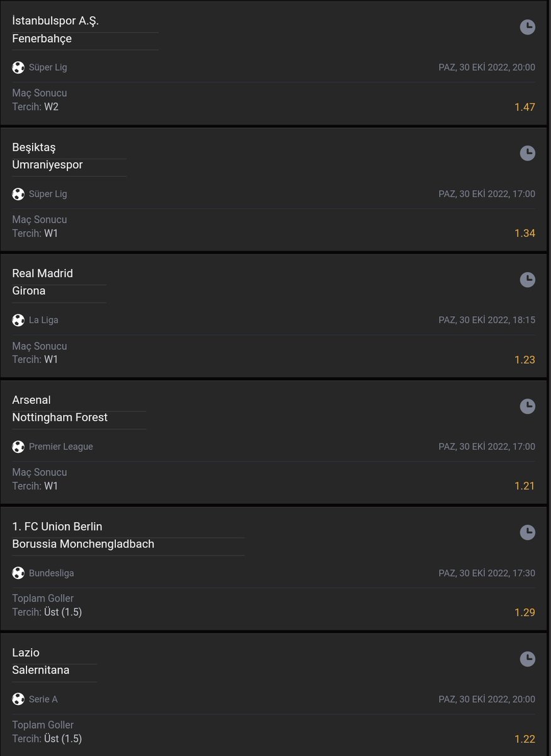Click the clock icon on Arsenal–Nottingham Forest
Image resolution: width=551 pixels, height=756 pixels.
pyautogui.click(x=527, y=406)
